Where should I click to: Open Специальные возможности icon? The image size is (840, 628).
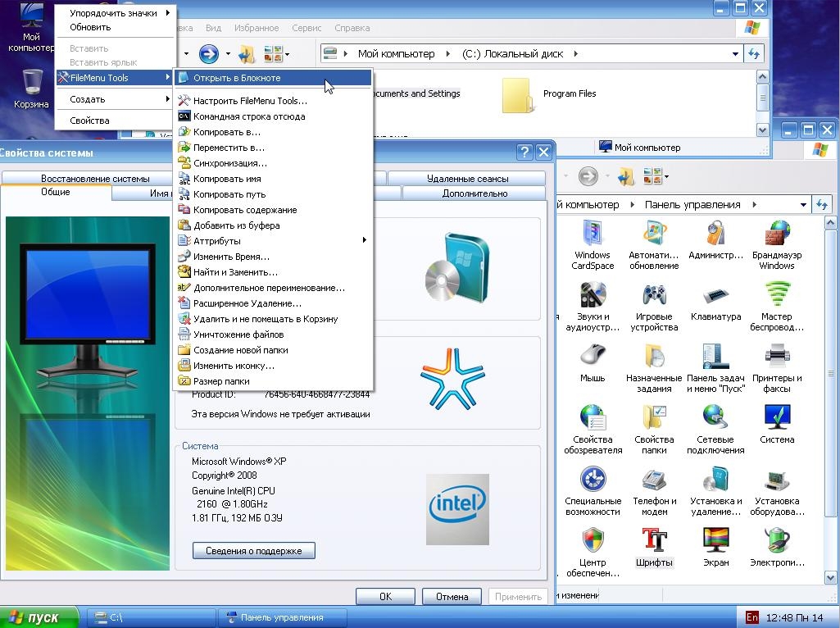(592, 491)
